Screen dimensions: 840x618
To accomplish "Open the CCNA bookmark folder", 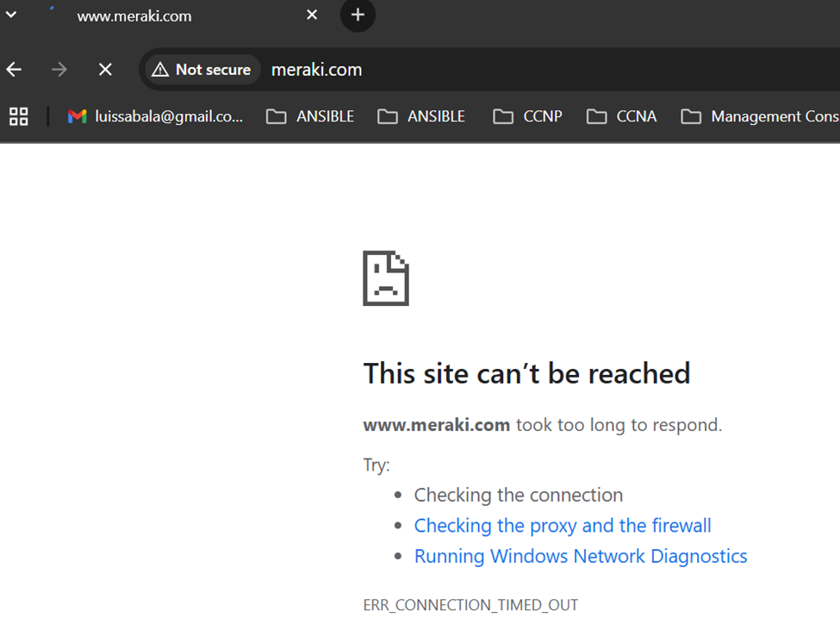I will (x=621, y=116).
